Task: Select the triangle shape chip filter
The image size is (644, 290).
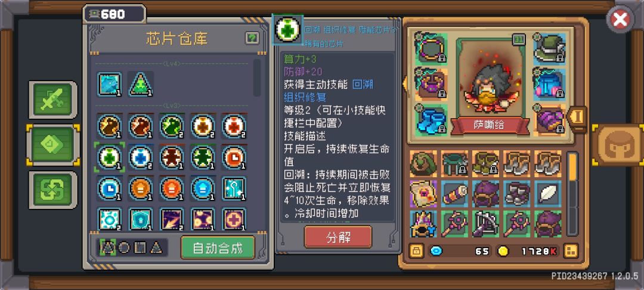Action: pyautogui.click(x=156, y=248)
